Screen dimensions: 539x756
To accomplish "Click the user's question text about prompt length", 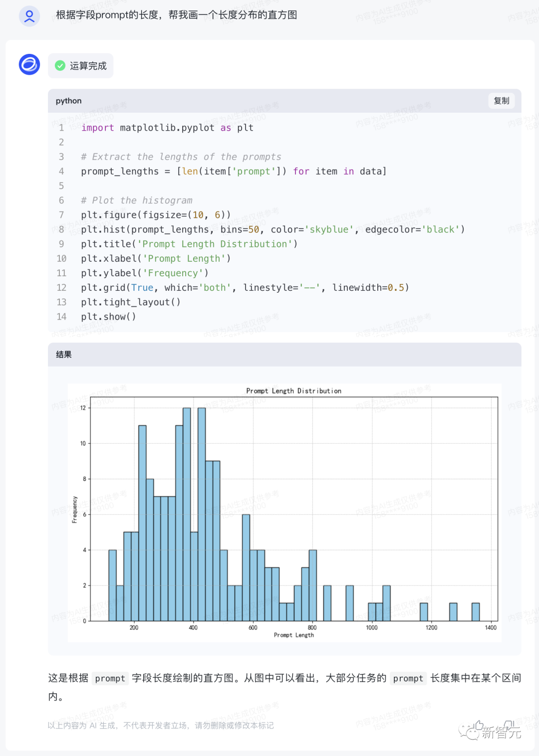I will point(176,15).
